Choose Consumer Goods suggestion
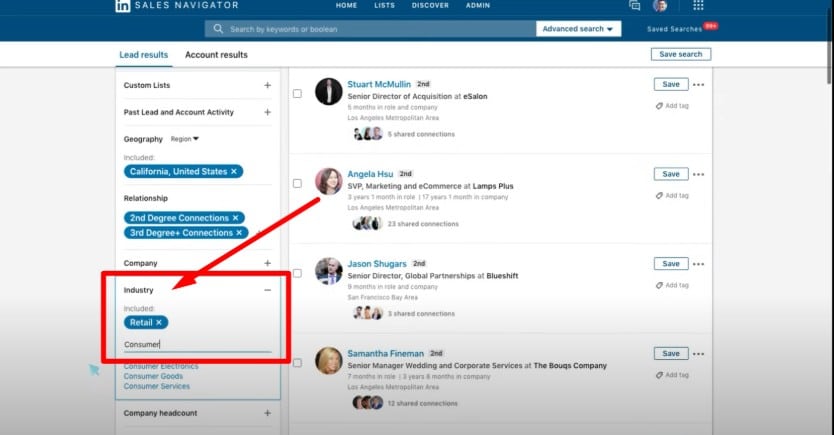 pos(153,376)
